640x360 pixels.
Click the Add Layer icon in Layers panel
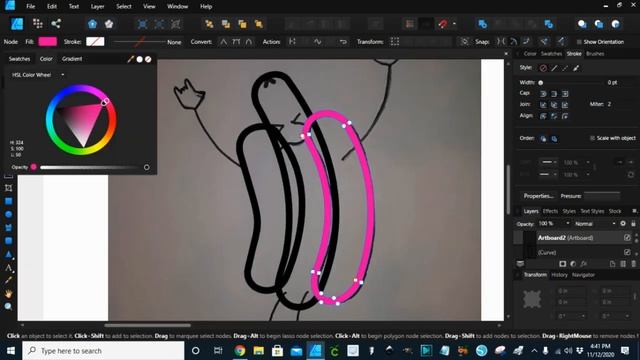tap(612, 264)
